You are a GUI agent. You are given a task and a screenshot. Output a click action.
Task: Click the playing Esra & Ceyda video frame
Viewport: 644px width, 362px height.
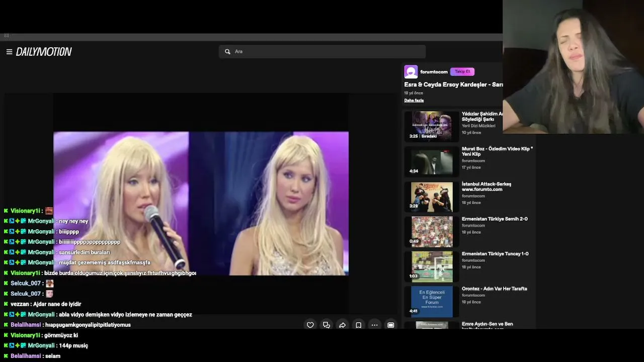point(201,204)
